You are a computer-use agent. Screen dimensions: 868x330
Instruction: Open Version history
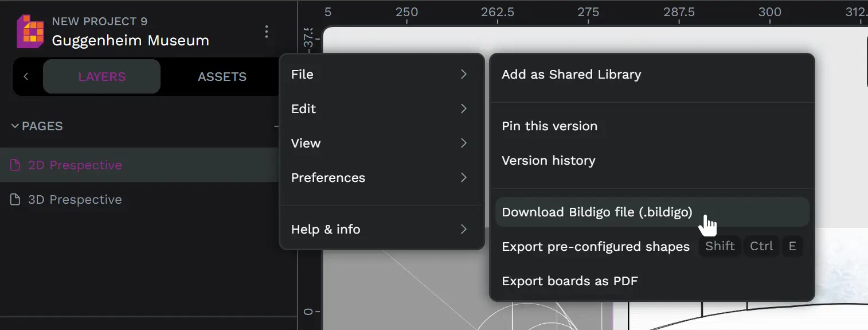[548, 161]
